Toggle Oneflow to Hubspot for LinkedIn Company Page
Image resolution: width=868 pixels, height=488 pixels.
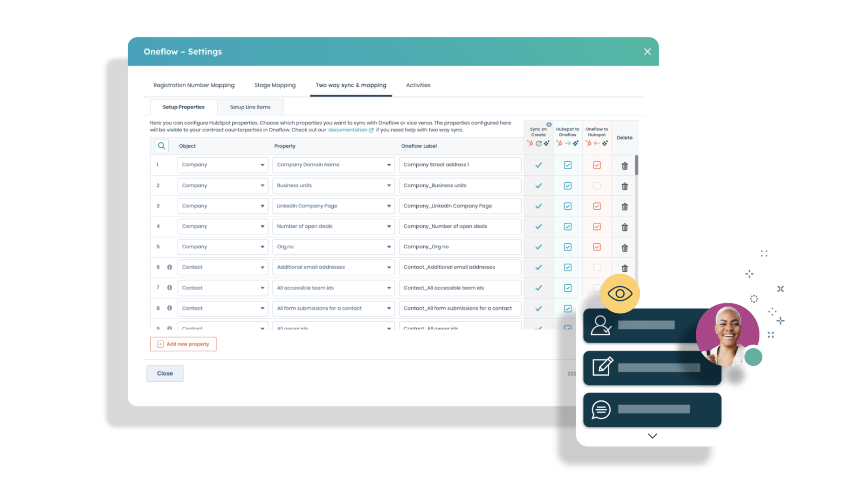(x=597, y=206)
